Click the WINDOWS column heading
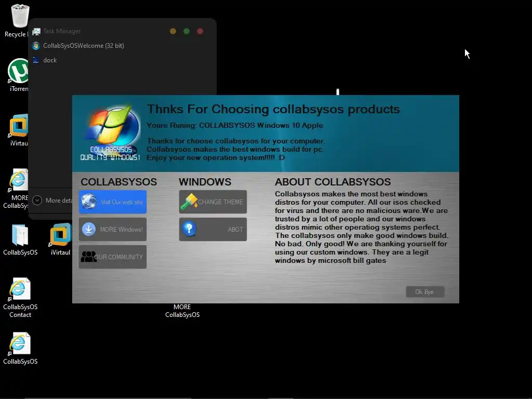The width and height of the screenshot is (532, 399). [205, 182]
